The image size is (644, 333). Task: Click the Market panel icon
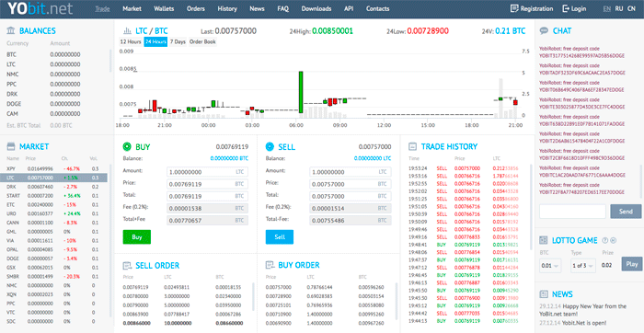click(11, 146)
